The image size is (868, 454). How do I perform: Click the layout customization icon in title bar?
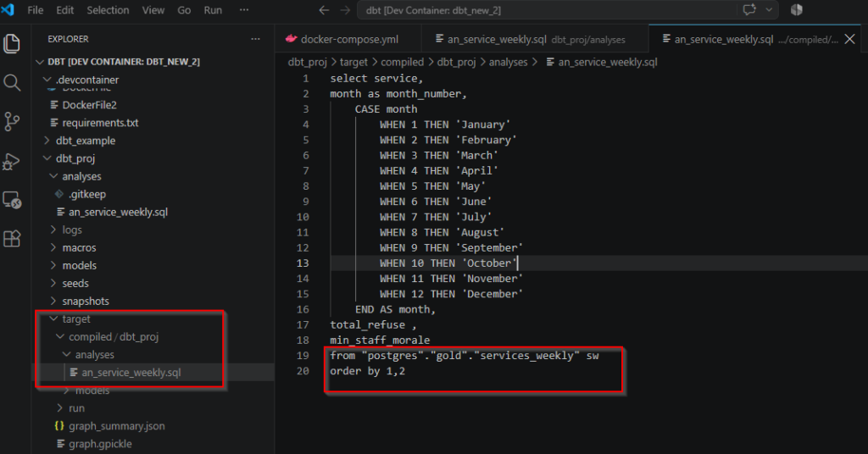797,10
